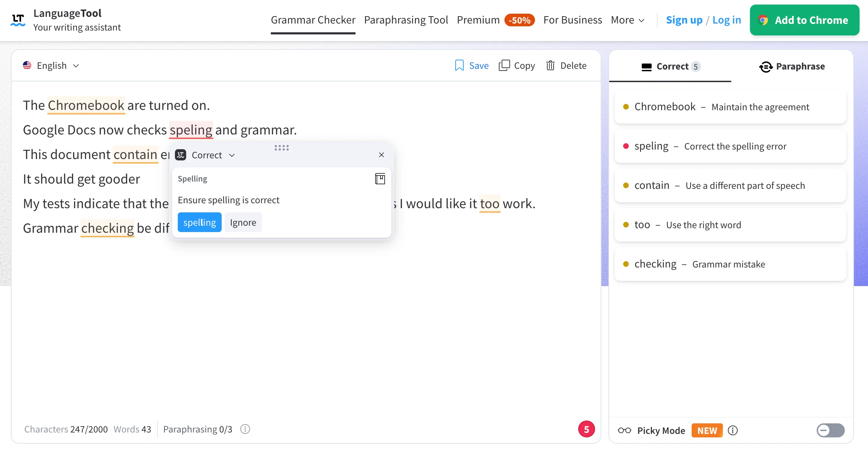
Task: Open the Premium page
Action: coord(478,20)
